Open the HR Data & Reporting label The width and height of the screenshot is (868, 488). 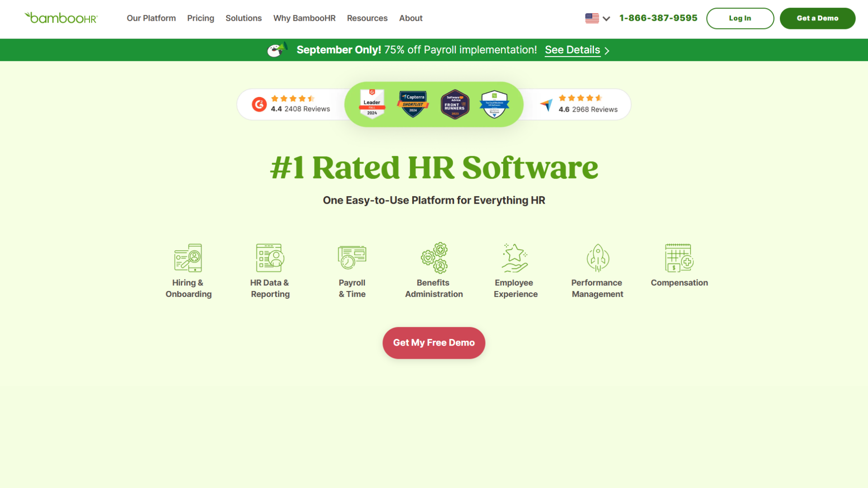pos(270,288)
